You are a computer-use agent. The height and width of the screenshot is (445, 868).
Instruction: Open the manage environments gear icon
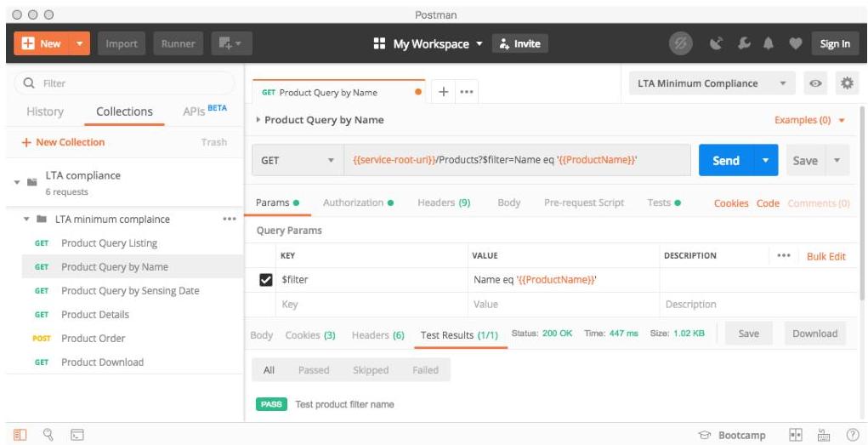click(x=847, y=83)
